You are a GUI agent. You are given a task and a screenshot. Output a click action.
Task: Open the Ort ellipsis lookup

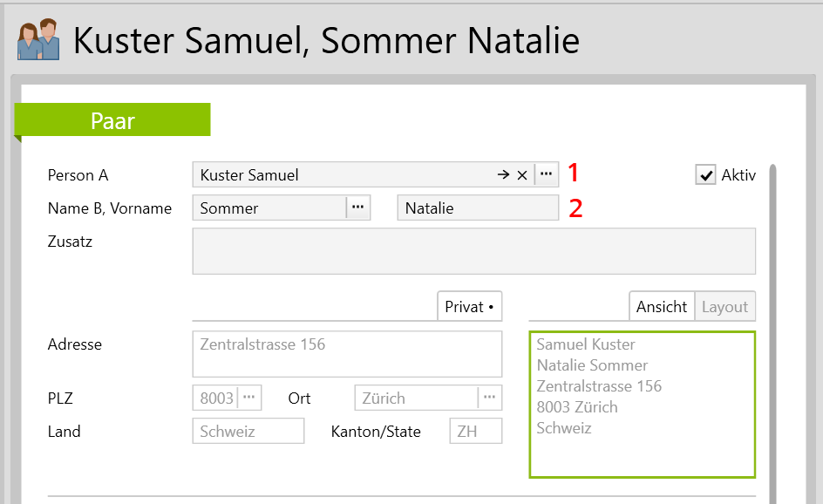[490, 398]
